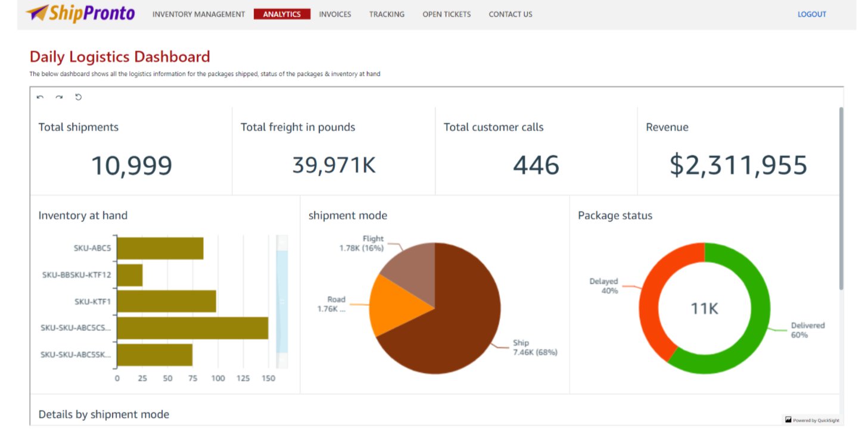Screen dimensions: 868x438
Task: Click the Delayed 40% label
Action: coord(603,286)
